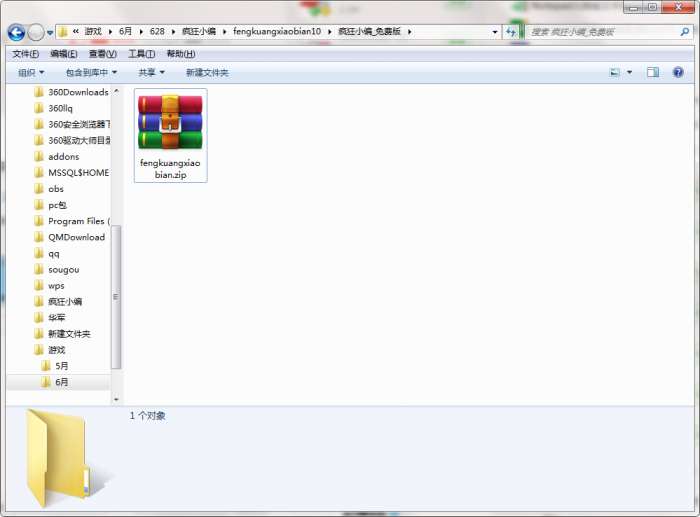The image size is (700, 517).
Task: Click the 游戏 breadcrumb in address bar
Action: tap(93, 31)
